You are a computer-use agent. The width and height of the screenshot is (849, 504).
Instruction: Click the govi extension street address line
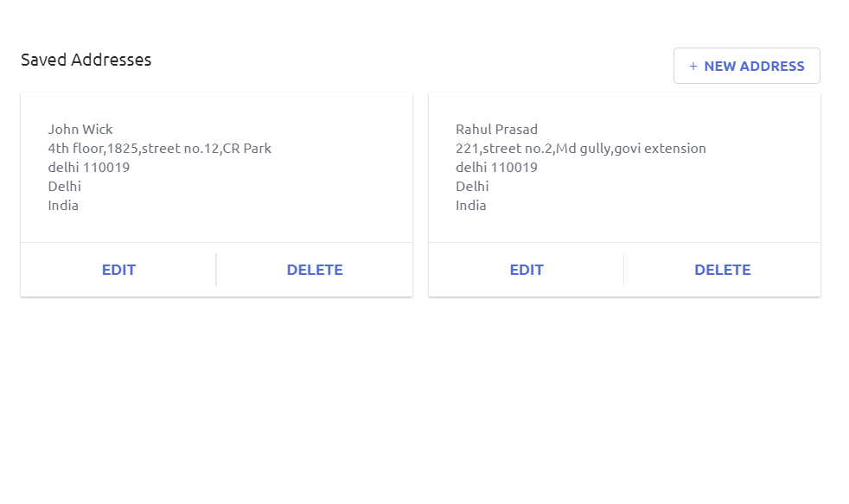click(x=580, y=149)
